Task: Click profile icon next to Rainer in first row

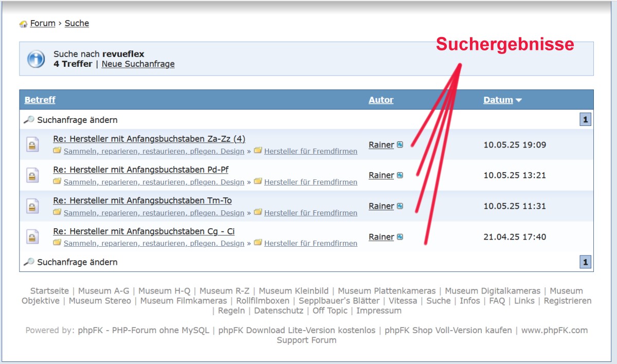Action: 400,145
